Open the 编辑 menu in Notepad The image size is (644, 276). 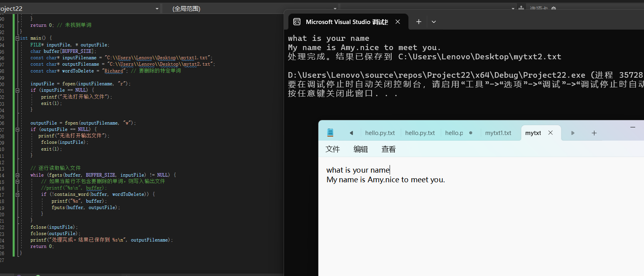click(x=360, y=149)
